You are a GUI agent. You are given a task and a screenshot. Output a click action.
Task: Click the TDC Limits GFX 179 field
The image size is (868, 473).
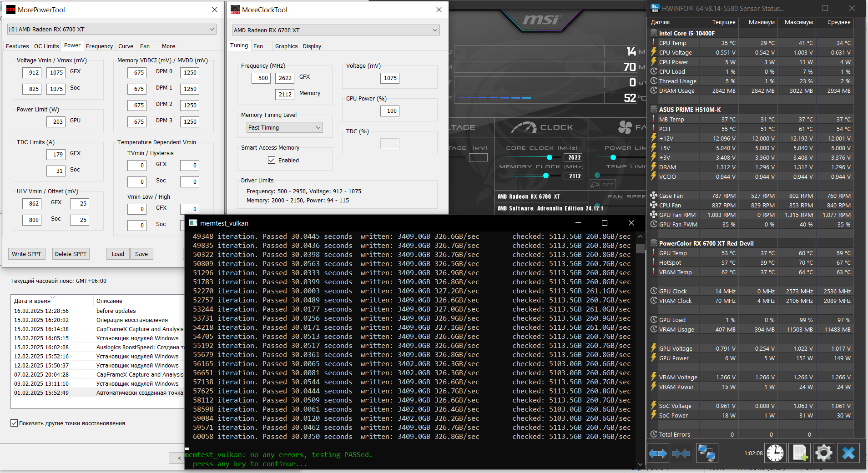(x=56, y=154)
